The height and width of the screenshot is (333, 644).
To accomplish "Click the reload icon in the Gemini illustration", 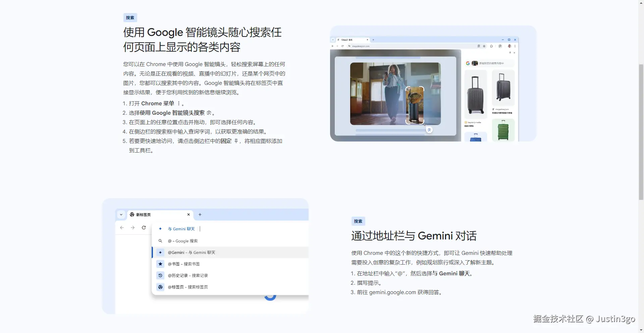I will click(x=144, y=228).
